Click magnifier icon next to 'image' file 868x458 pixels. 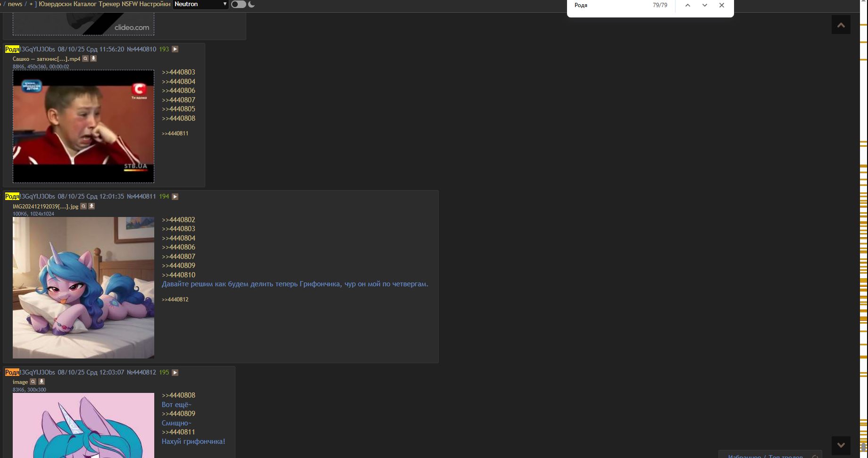[33, 382]
